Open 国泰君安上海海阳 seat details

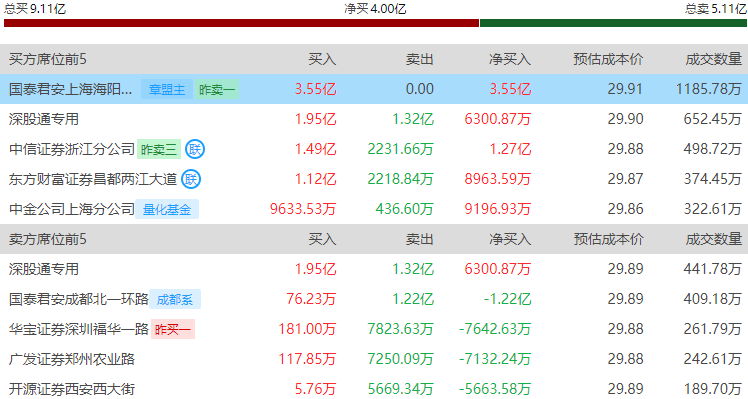tap(71, 89)
